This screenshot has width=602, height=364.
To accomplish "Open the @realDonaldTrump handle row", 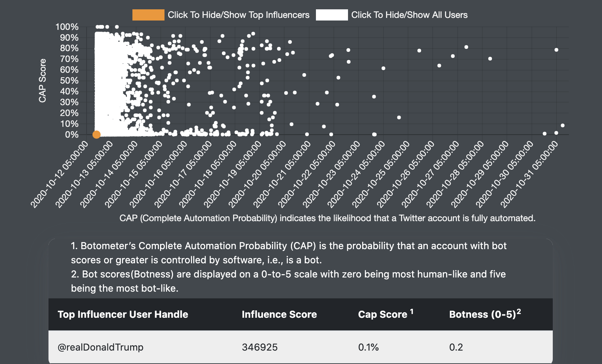I will 100,347.
